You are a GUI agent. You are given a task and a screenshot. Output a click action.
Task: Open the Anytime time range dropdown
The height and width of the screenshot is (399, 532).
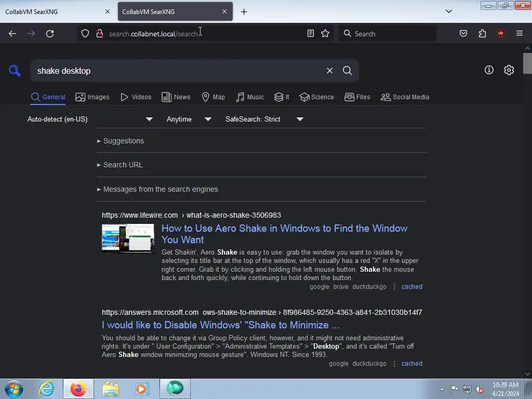coord(189,119)
